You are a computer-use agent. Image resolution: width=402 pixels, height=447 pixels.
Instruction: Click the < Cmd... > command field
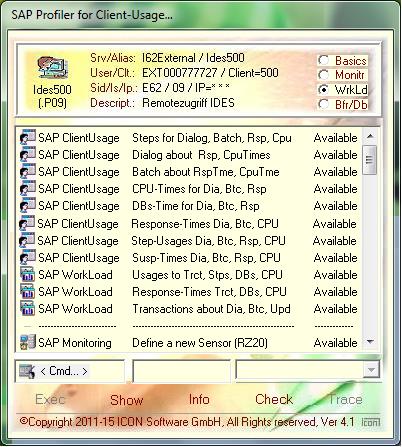click(x=70, y=371)
